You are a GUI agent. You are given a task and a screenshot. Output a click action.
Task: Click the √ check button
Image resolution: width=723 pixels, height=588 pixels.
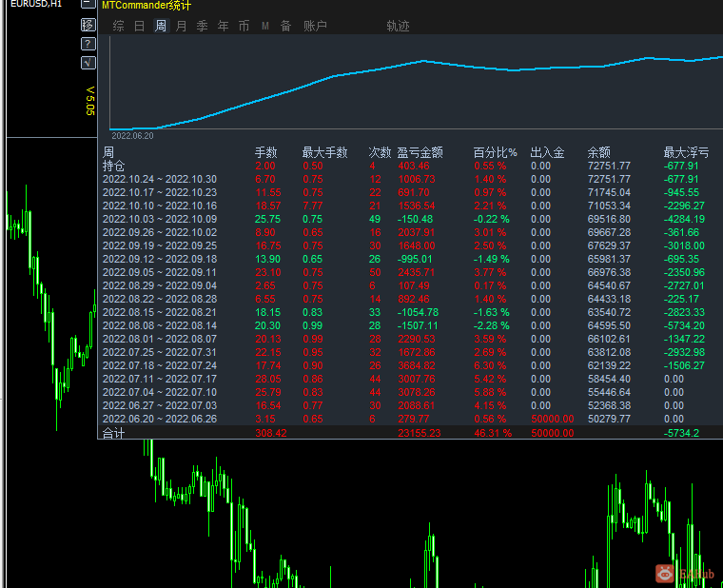pyautogui.click(x=88, y=63)
